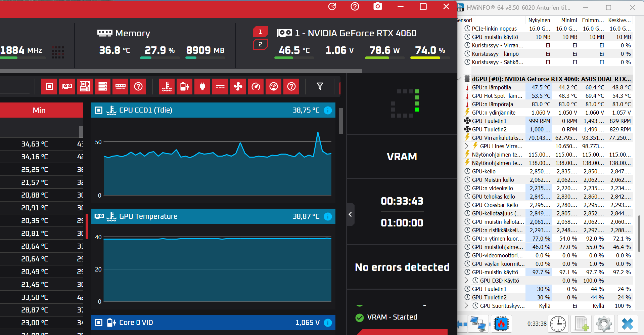Click the unknown sensor type question icon
The image size is (644, 335).
291,87
